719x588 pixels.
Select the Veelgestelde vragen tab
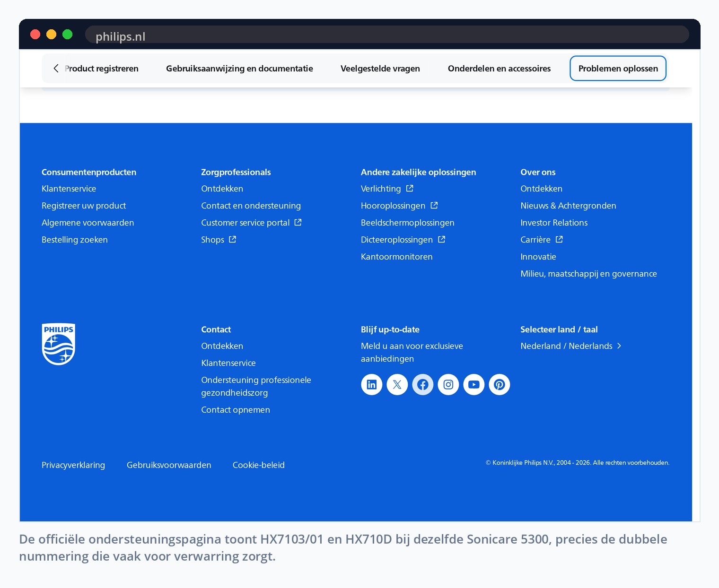click(x=380, y=69)
